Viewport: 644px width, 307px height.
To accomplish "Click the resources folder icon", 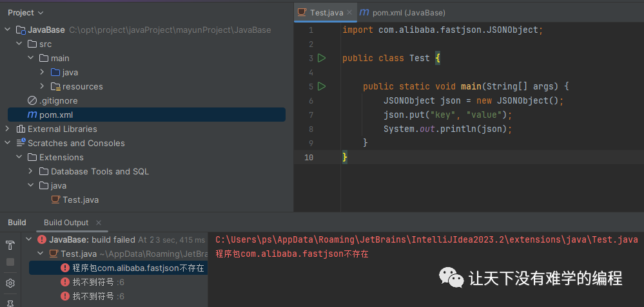I will [x=55, y=86].
